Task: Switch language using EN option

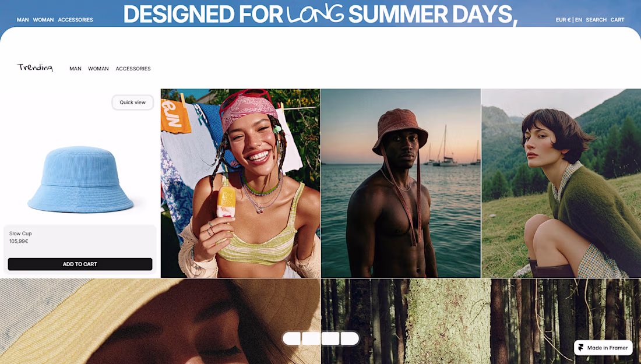Action: pos(579,20)
